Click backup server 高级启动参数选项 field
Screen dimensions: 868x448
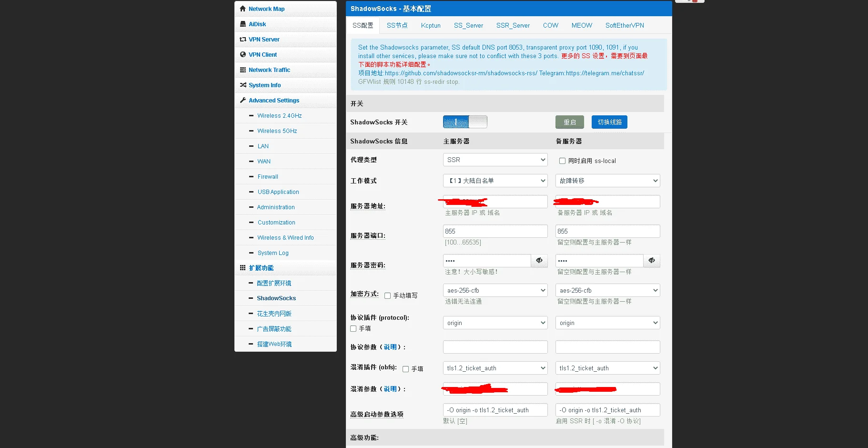[608, 410]
